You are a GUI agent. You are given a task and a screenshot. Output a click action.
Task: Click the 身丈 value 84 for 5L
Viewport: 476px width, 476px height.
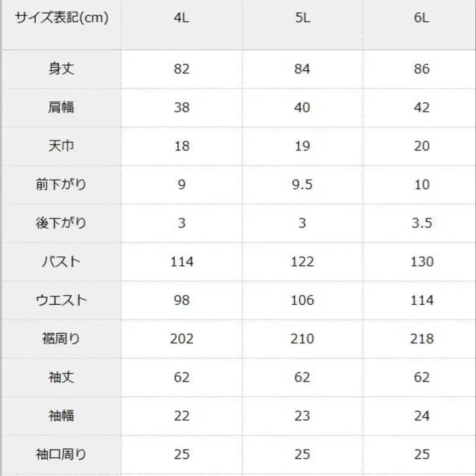click(x=302, y=69)
